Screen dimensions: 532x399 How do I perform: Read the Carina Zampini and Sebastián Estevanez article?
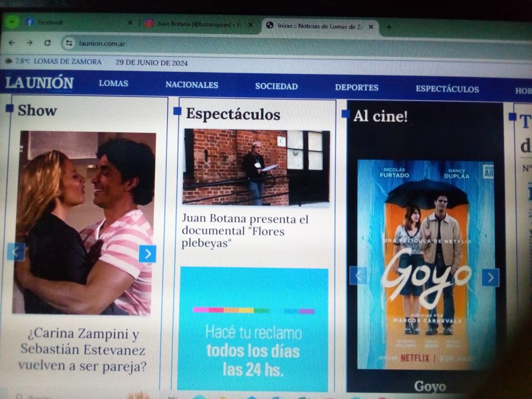83,349
